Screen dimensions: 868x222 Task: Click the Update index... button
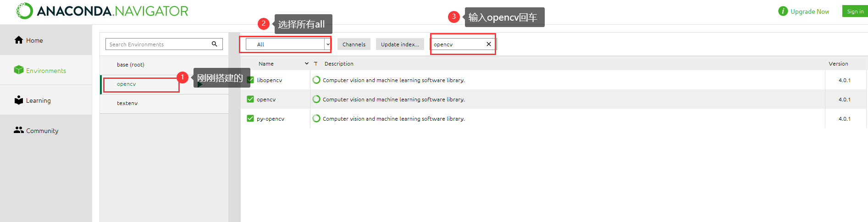pos(400,44)
